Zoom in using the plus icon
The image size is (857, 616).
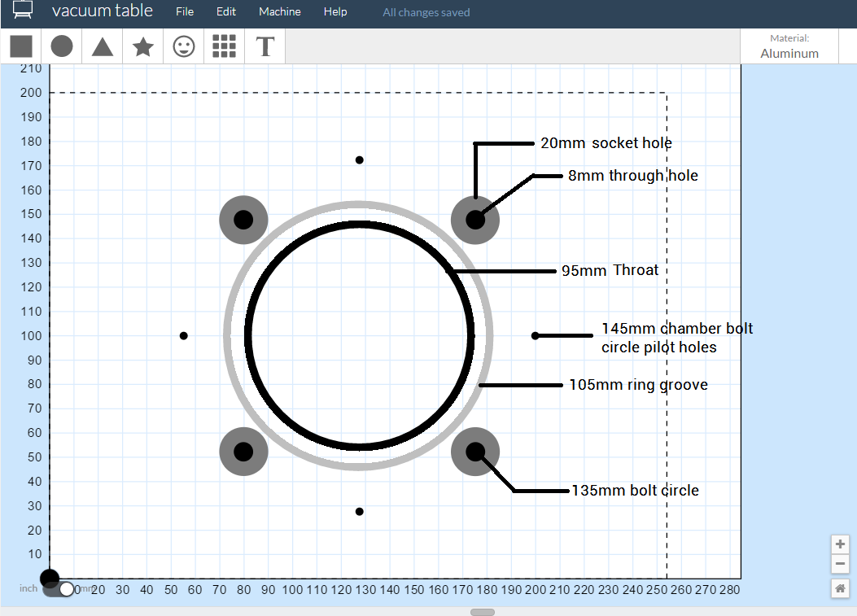pyautogui.click(x=839, y=544)
